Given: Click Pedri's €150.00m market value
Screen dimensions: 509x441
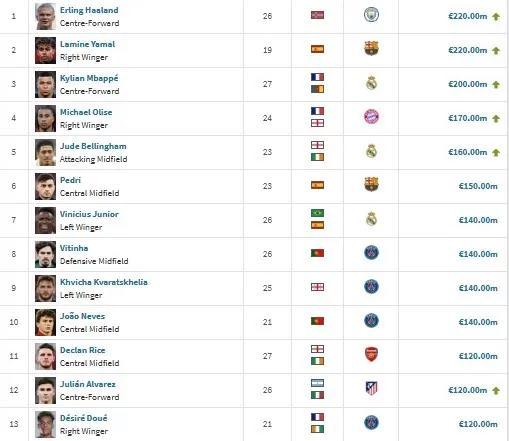Looking at the screenshot, I should click(478, 186).
